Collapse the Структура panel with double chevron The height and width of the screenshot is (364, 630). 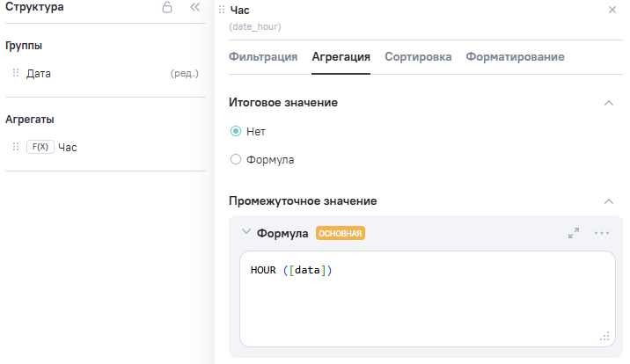tap(195, 8)
